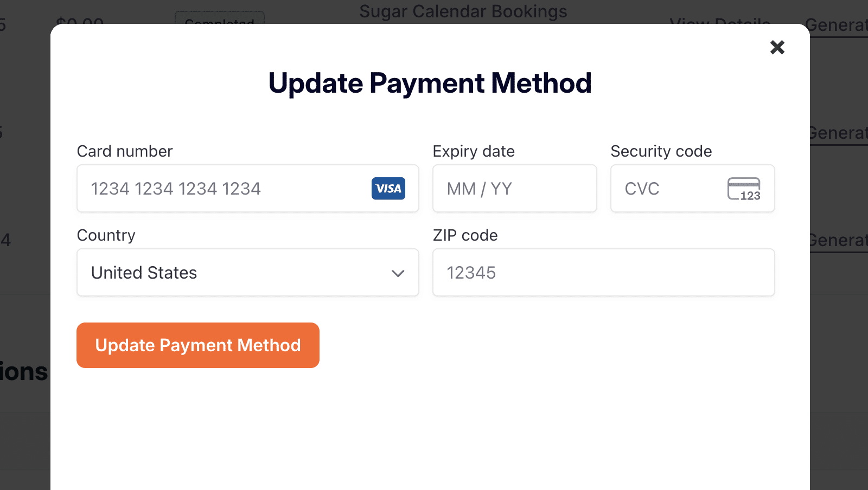Image resolution: width=868 pixels, height=490 pixels.
Task: Dismiss the Update Payment Method dialog
Action: (x=777, y=47)
